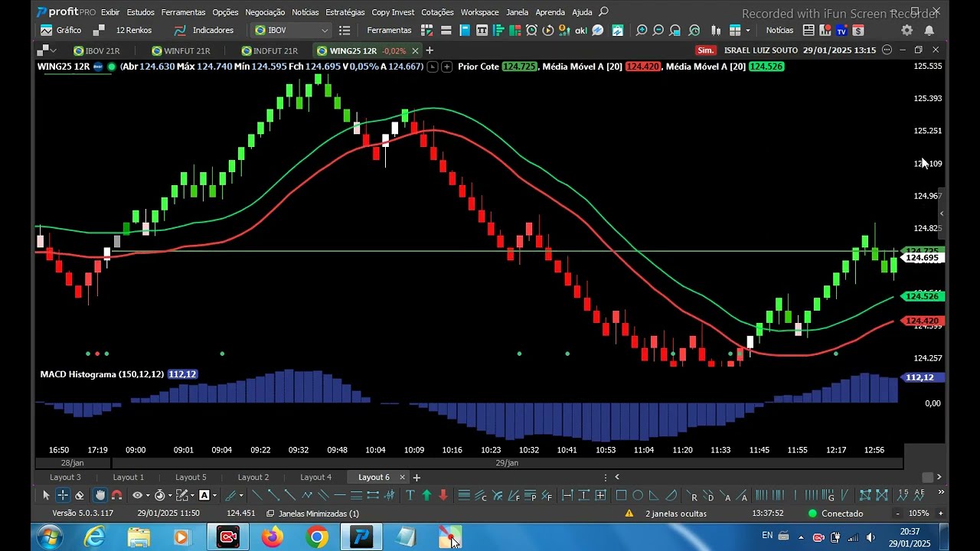This screenshot has height=551, width=980.
Task: Open the Negociação menu
Action: (x=265, y=12)
